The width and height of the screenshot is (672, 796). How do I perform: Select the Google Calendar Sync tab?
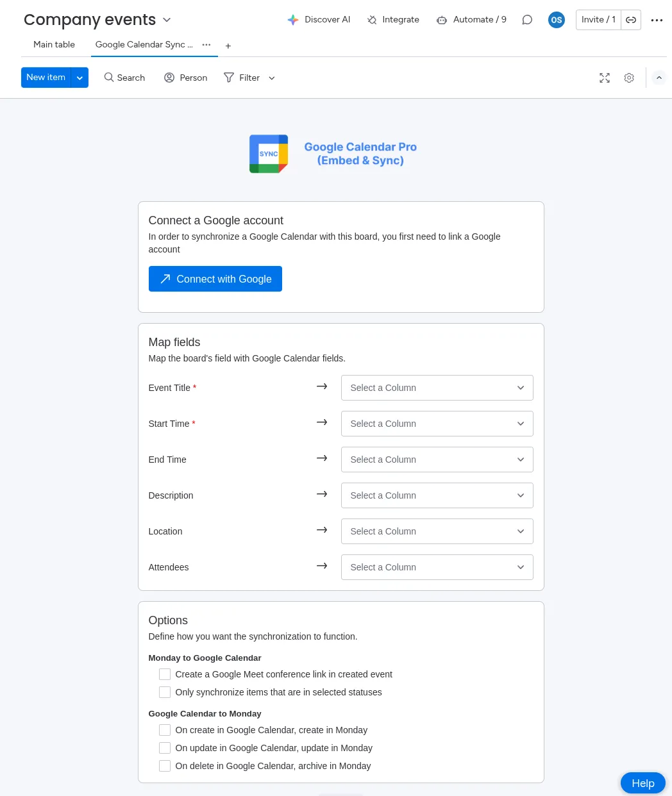pyautogui.click(x=144, y=45)
